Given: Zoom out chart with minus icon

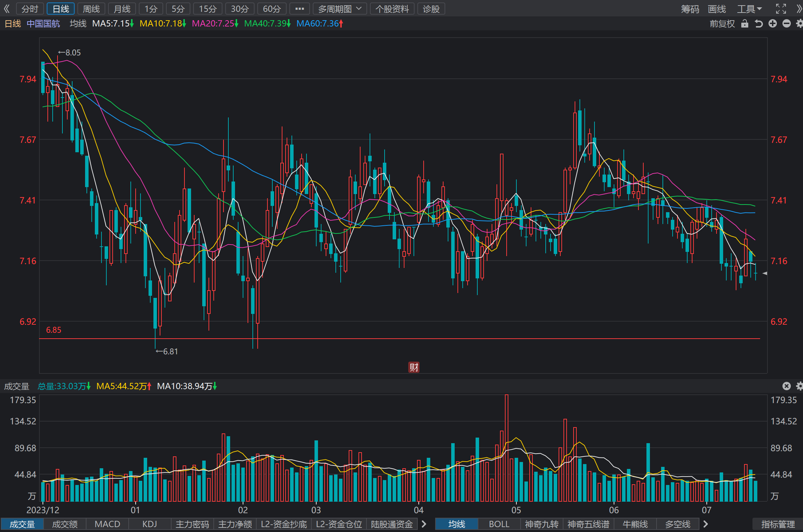Looking at the screenshot, I should pos(787,23).
